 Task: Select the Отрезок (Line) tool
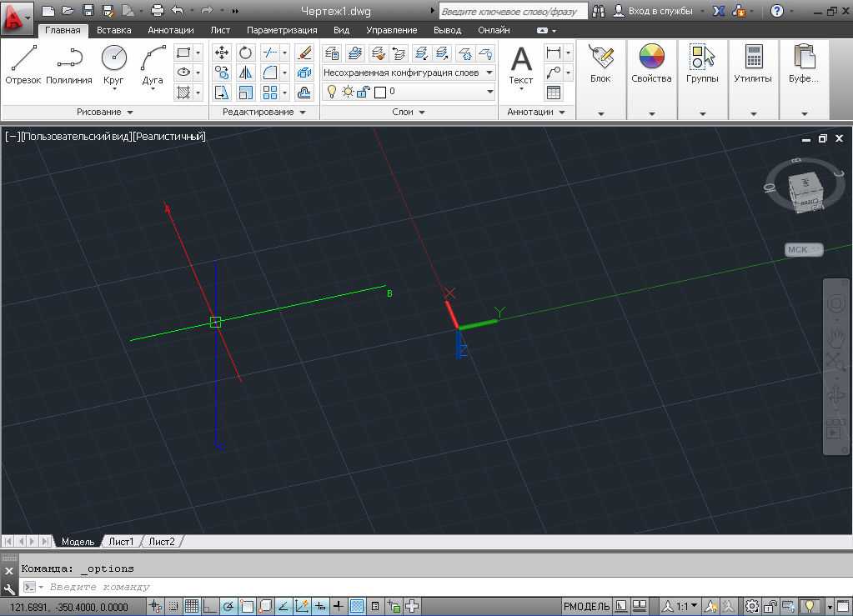click(23, 64)
